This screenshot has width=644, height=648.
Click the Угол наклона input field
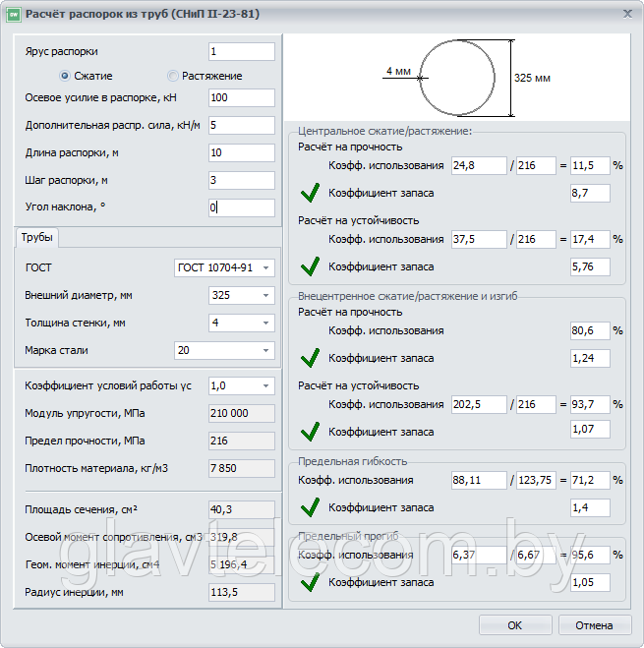click(x=242, y=207)
